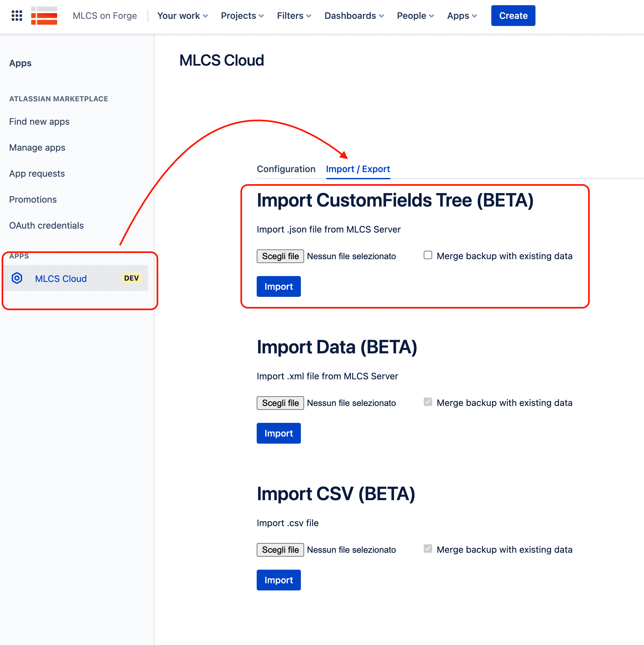The height and width of the screenshot is (645, 644).
Task: Click the DEV badge next to MLCS Cloud
Action: 131,278
